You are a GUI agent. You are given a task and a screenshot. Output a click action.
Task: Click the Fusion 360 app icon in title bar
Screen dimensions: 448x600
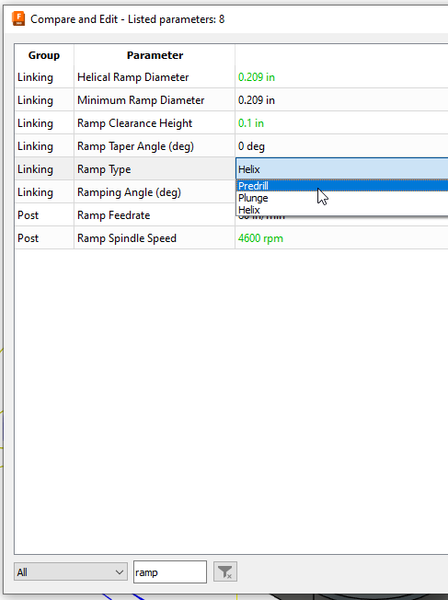(x=18, y=19)
